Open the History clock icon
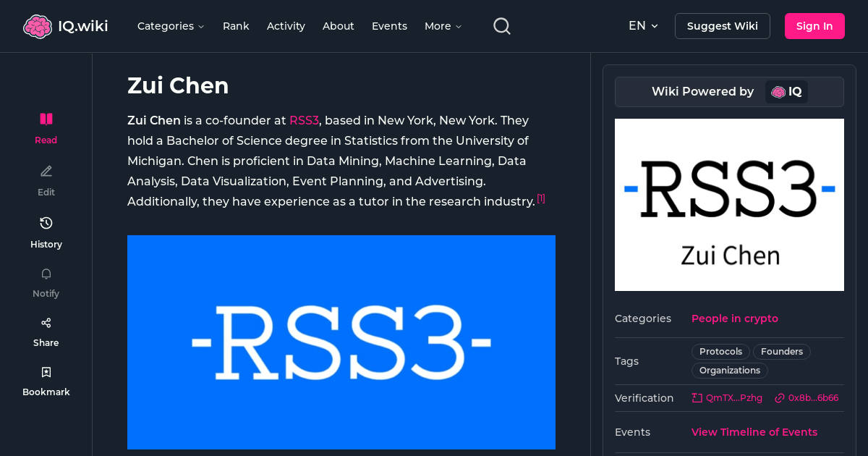Screen dimensions: 868x456 tap(46, 224)
